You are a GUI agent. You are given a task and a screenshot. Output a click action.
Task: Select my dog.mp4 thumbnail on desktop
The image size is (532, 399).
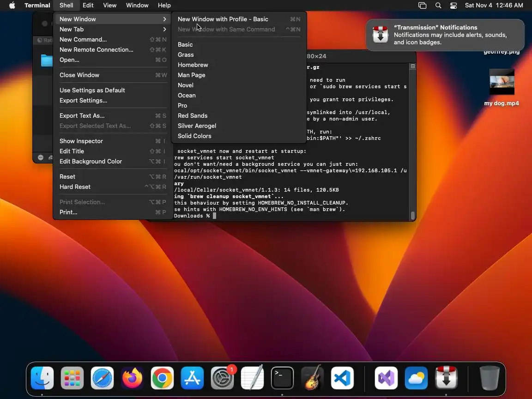(502, 82)
